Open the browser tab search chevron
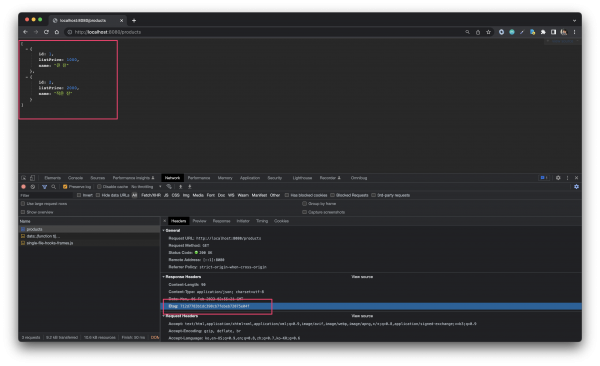This screenshot has width=600, height=366. 574,21
